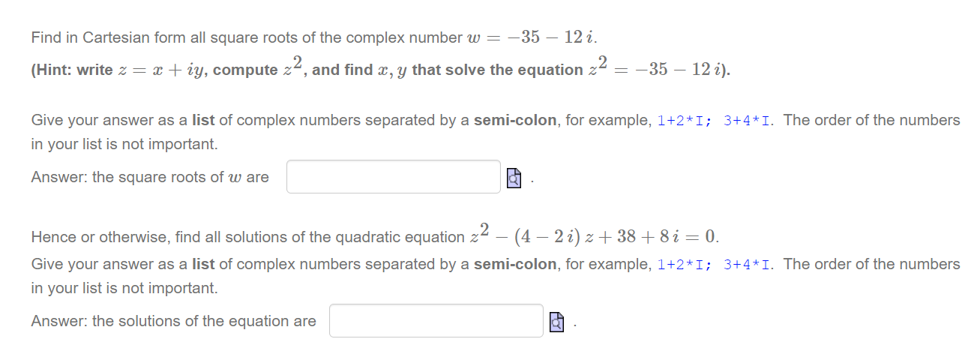This screenshot has height=363, width=980.
Task: Click the label Answer: the square roots of w are
Action: coord(150,178)
